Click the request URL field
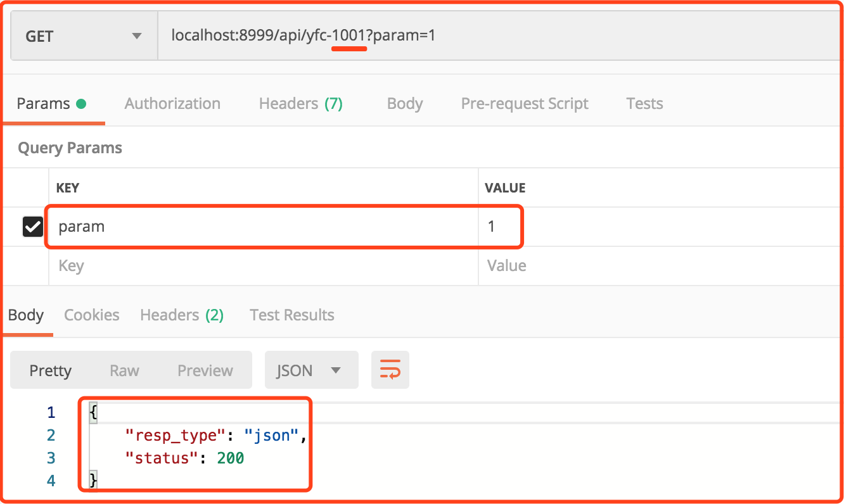Image resolution: width=844 pixels, height=504 pixels. [x=494, y=37]
